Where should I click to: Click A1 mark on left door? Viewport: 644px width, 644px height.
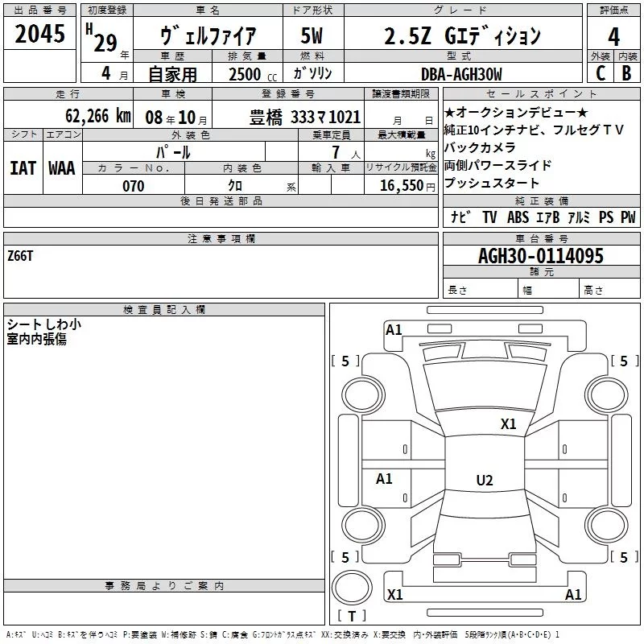point(384,478)
